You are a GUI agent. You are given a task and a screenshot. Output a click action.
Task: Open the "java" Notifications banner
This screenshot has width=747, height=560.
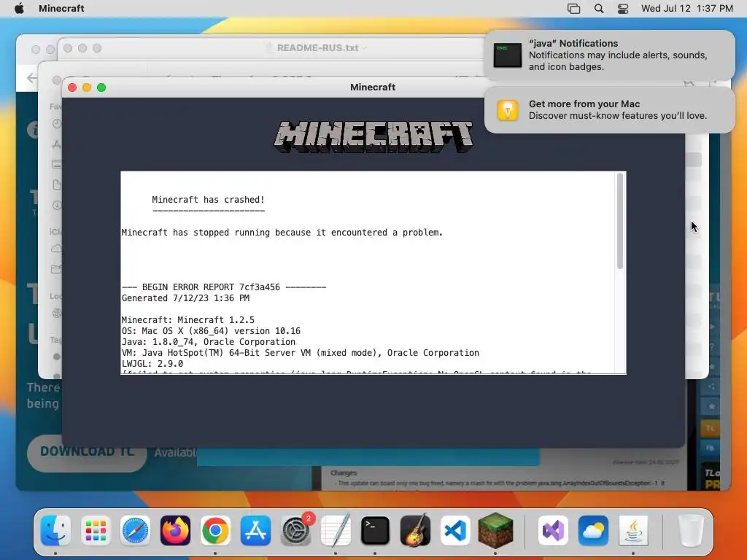(x=609, y=55)
